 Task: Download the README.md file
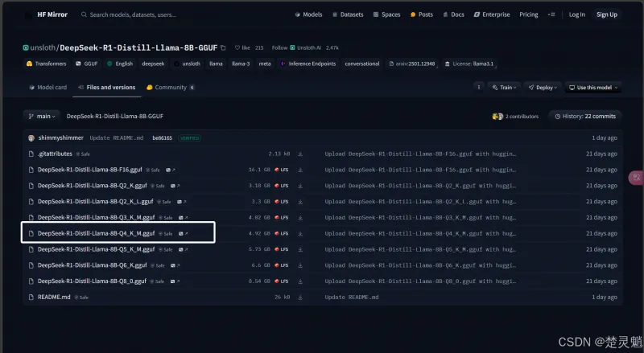(300, 297)
